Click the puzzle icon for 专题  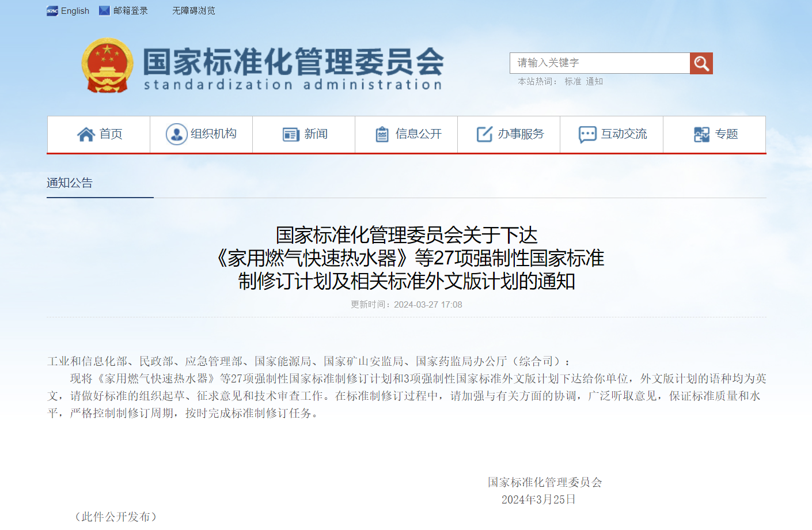(701, 134)
